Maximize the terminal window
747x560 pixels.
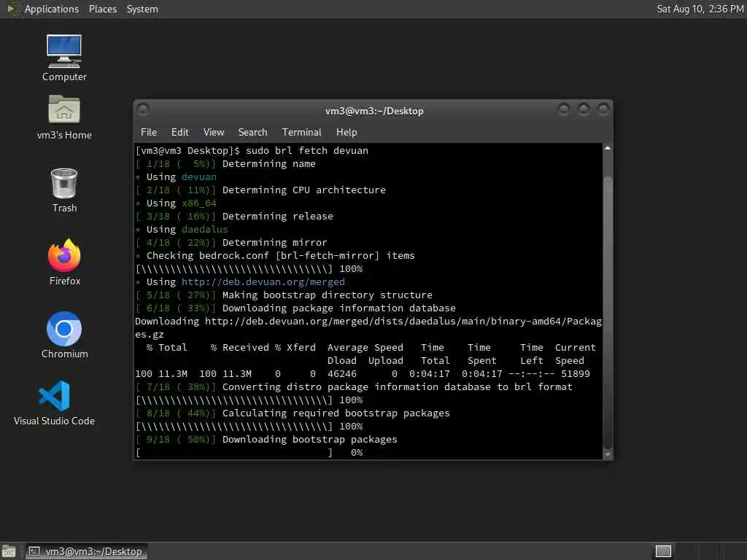[x=584, y=110]
